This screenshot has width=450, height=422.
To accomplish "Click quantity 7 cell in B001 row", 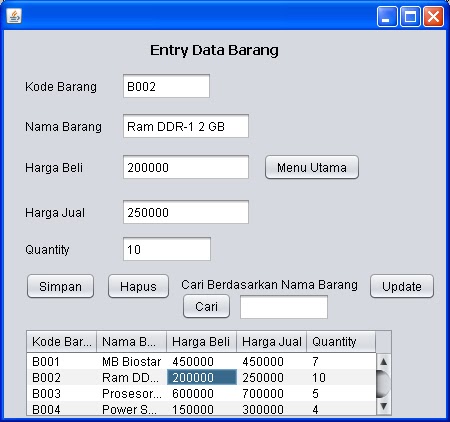I will [x=341, y=361].
